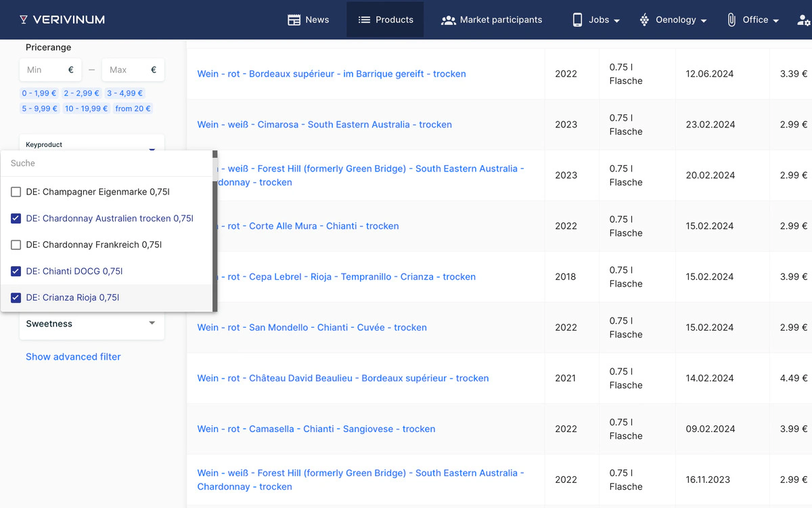Focus the Min price input field
The height and width of the screenshot is (508, 812).
click(44, 70)
